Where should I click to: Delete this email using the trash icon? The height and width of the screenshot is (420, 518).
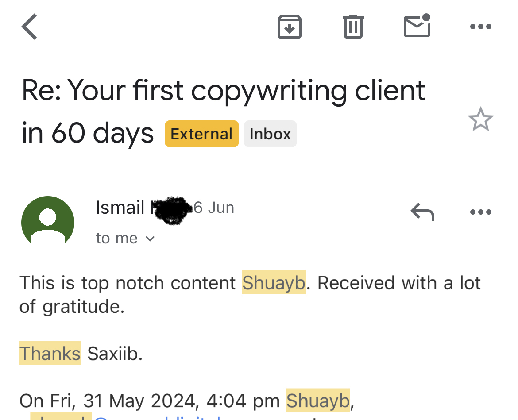[x=353, y=27]
